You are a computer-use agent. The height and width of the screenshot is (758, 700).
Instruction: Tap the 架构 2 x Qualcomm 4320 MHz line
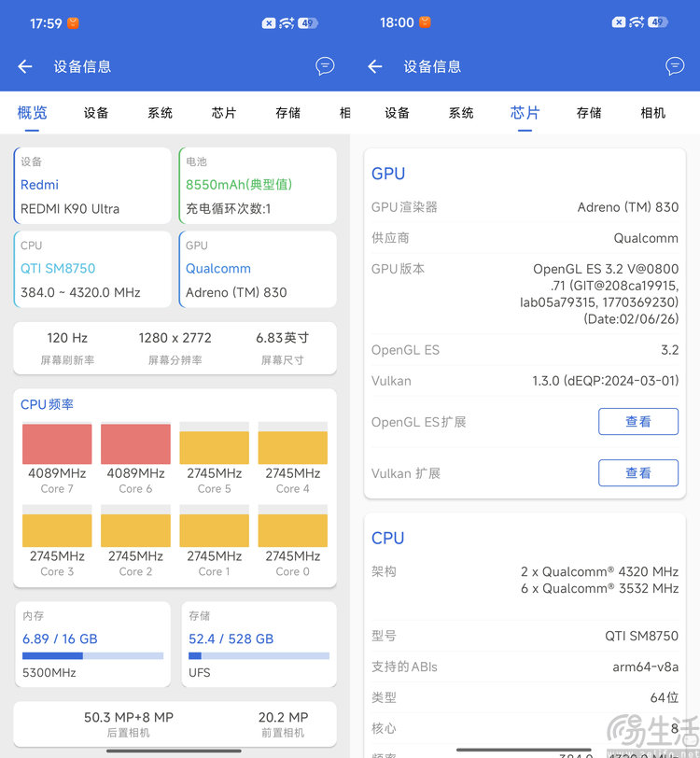(599, 572)
